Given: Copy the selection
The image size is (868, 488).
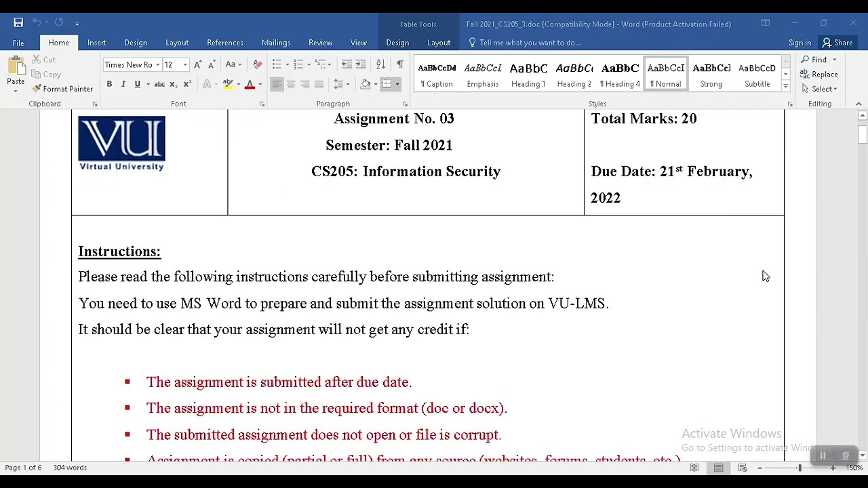Looking at the screenshot, I should point(46,75).
